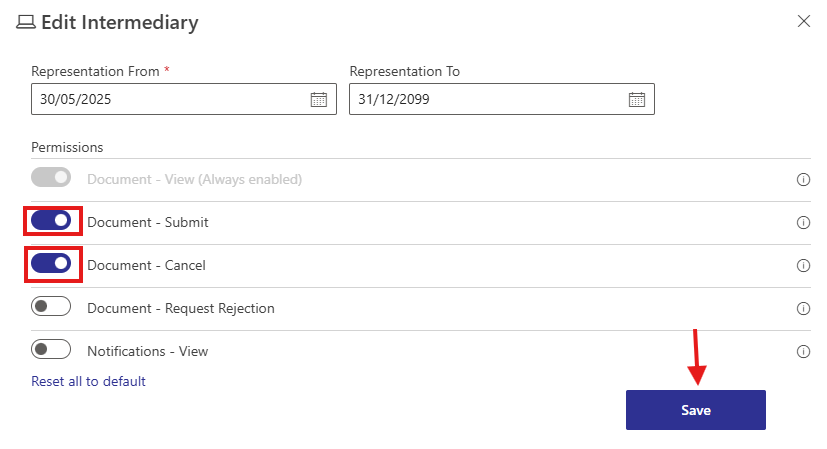Open the Representation To calendar picker
Image resolution: width=827 pixels, height=449 pixels.
[x=637, y=99]
